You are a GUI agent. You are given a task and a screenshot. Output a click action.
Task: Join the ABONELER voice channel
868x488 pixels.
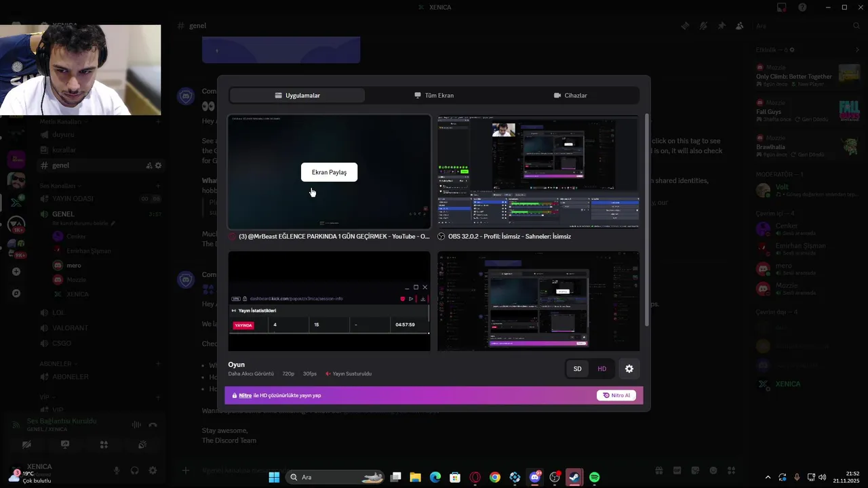[x=100, y=377]
